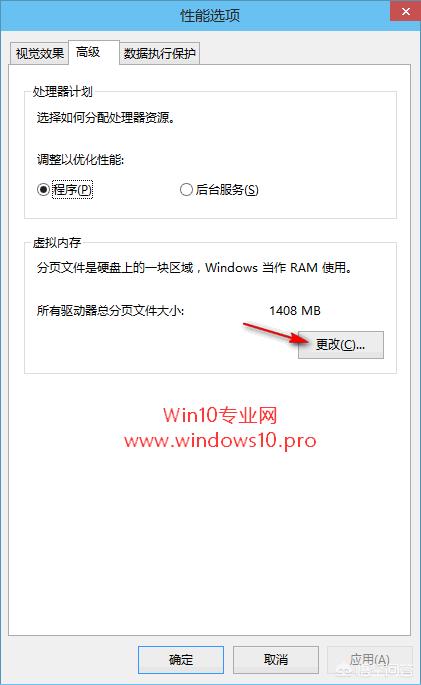The width and height of the screenshot is (421, 685).
Task: Choose the 后台服务(S) radio circle
Action: click(186, 190)
